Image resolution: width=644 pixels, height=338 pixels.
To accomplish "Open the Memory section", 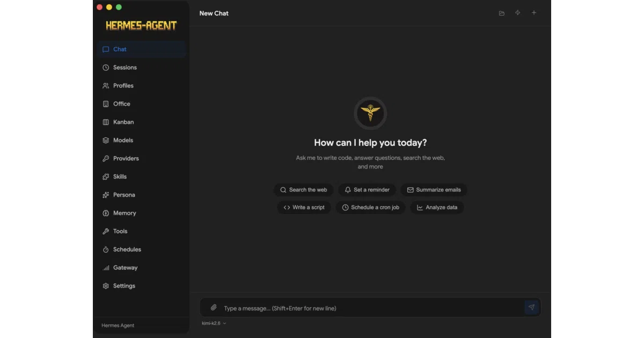I will tap(142, 214).
